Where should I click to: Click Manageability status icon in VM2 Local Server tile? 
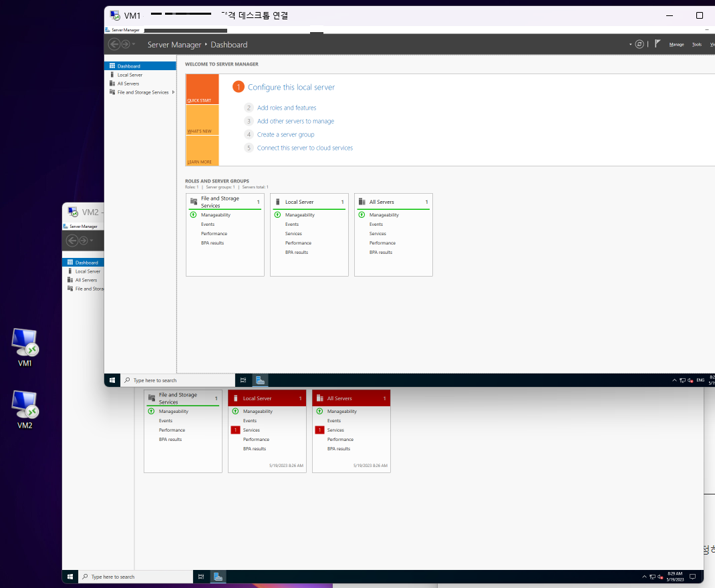[235, 411]
